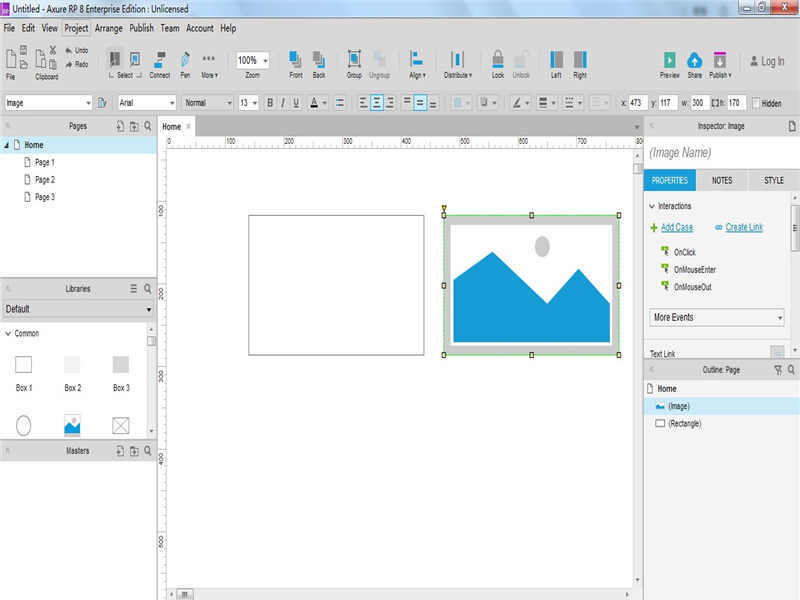The image size is (800, 600).
Task: Click the Add Case link
Action: coord(677,227)
